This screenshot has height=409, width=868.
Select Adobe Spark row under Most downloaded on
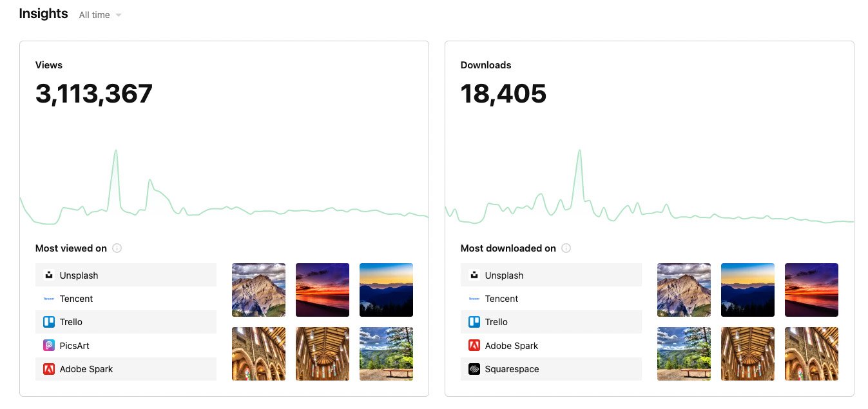click(551, 346)
